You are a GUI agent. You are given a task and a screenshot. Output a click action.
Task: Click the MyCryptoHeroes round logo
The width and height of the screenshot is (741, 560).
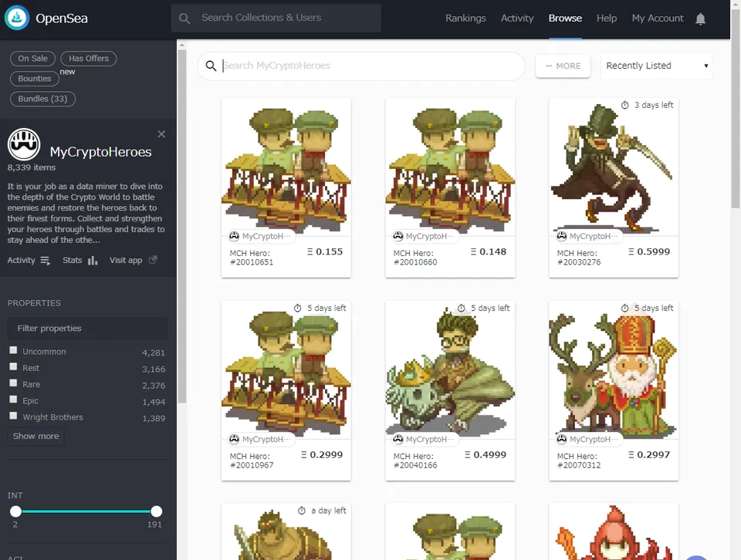point(24,144)
